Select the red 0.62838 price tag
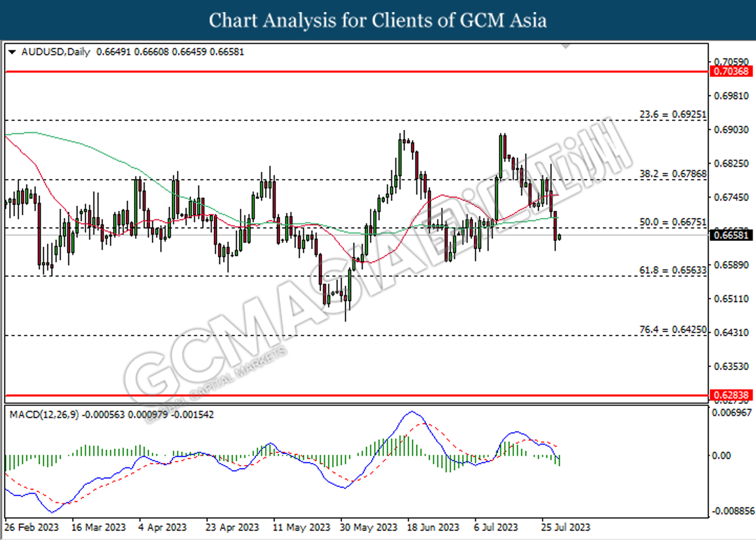Image resolution: width=756 pixels, height=540 pixels. (731, 395)
